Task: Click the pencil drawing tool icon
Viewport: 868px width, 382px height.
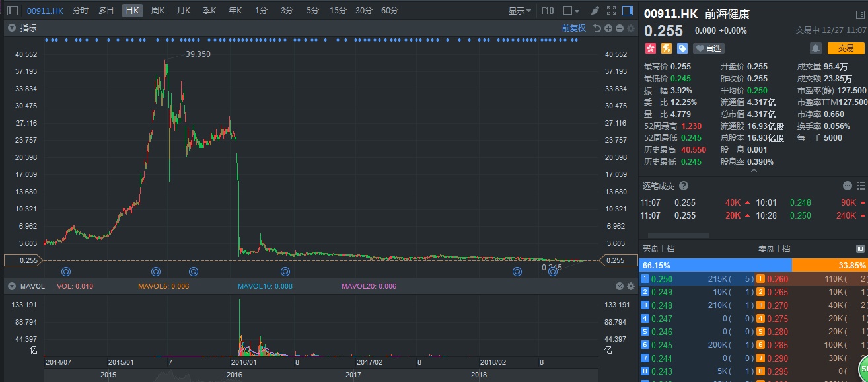Action: click(x=595, y=11)
